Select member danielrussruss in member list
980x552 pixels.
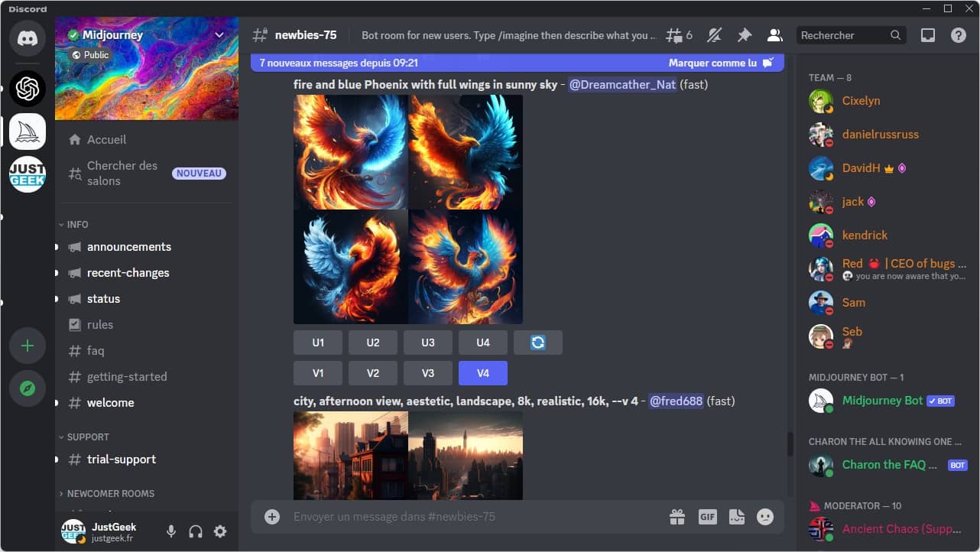[x=888, y=135]
